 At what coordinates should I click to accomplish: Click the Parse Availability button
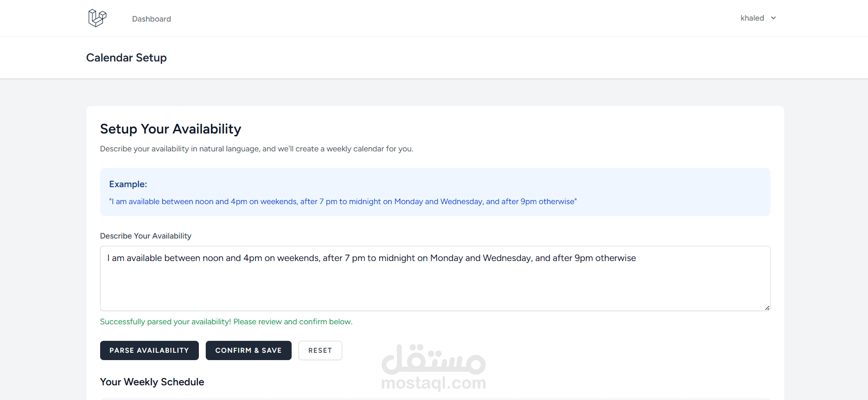149,350
